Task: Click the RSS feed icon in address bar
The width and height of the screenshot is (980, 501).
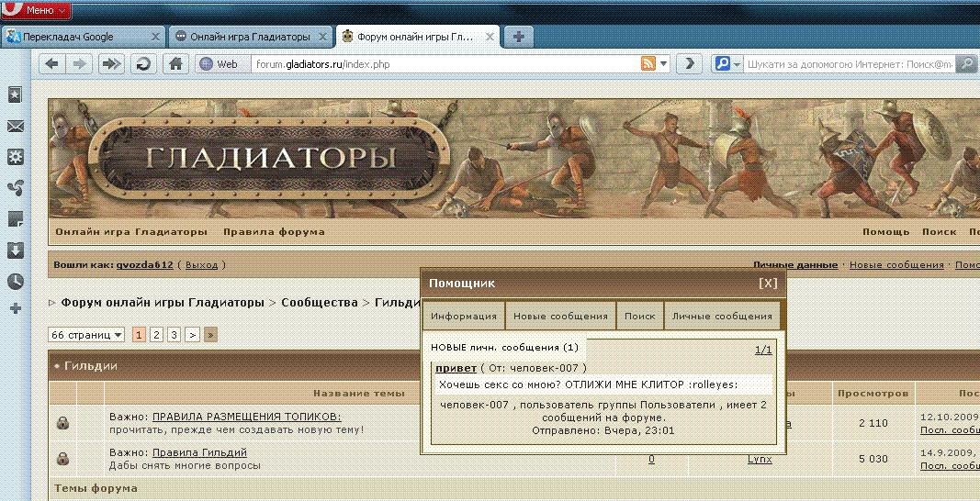Action: pyautogui.click(x=648, y=64)
